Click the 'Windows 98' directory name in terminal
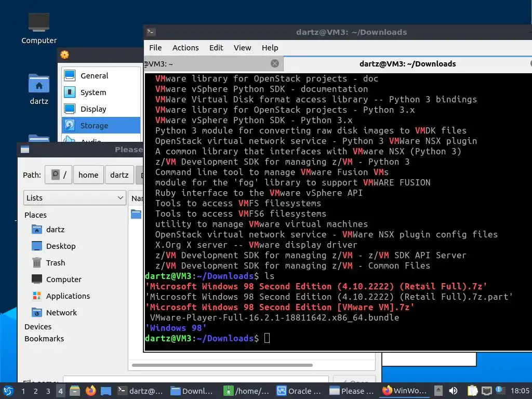Screen dimensions: 532x399 (x=176, y=328)
